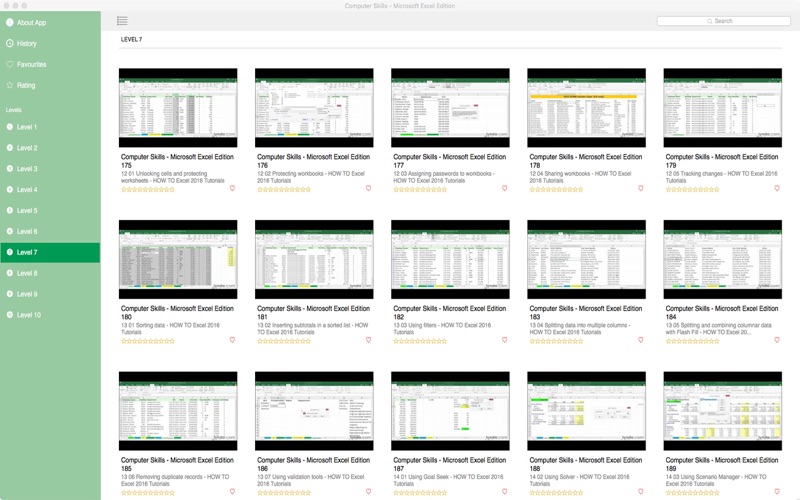Select Level 1 in the sidebar

[50, 127]
